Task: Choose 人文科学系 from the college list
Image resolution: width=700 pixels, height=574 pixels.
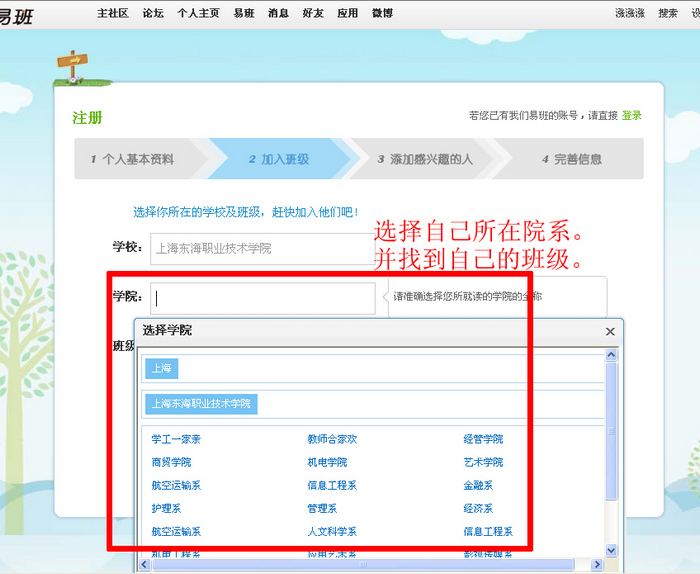Action: pyautogui.click(x=332, y=532)
